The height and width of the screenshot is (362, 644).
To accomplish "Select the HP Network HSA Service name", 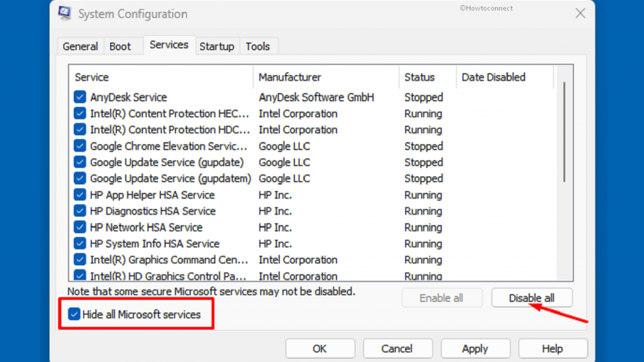I will pyautogui.click(x=146, y=228).
